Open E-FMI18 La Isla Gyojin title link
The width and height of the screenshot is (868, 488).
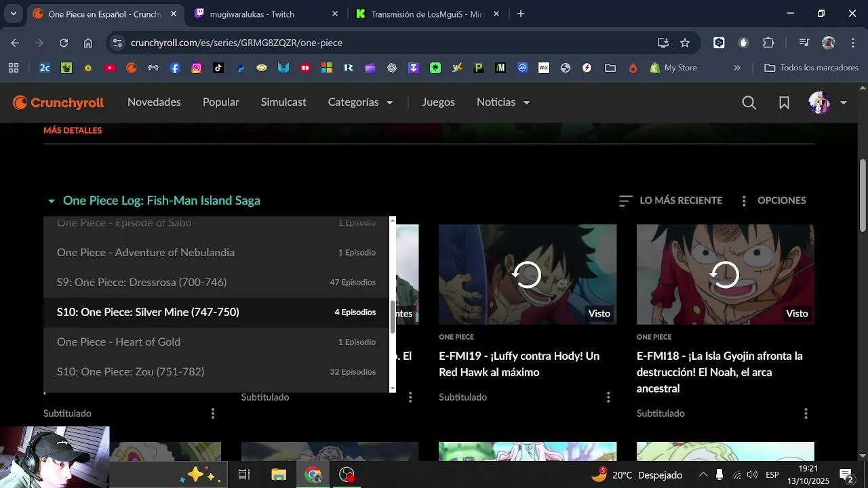pos(719,372)
